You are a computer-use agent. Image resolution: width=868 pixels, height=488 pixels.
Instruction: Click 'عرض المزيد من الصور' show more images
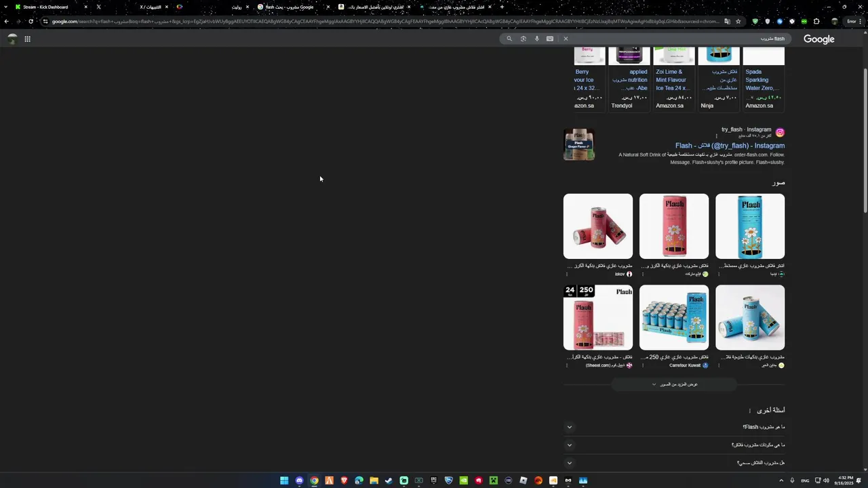point(674,384)
